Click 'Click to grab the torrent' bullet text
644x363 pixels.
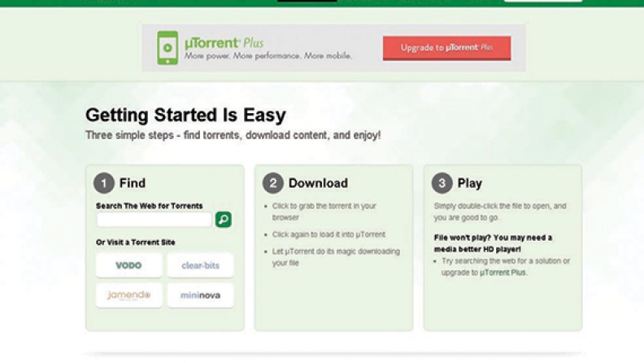(x=324, y=212)
